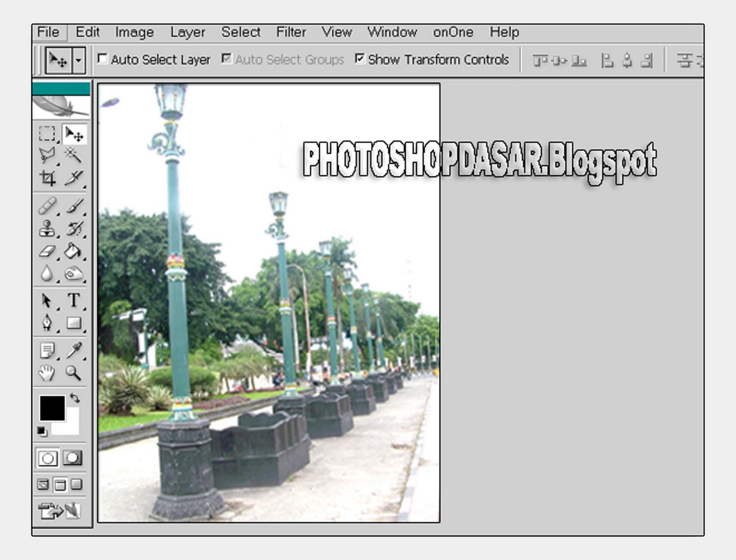The width and height of the screenshot is (736, 560).
Task: Open the Image menu
Action: (x=134, y=32)
